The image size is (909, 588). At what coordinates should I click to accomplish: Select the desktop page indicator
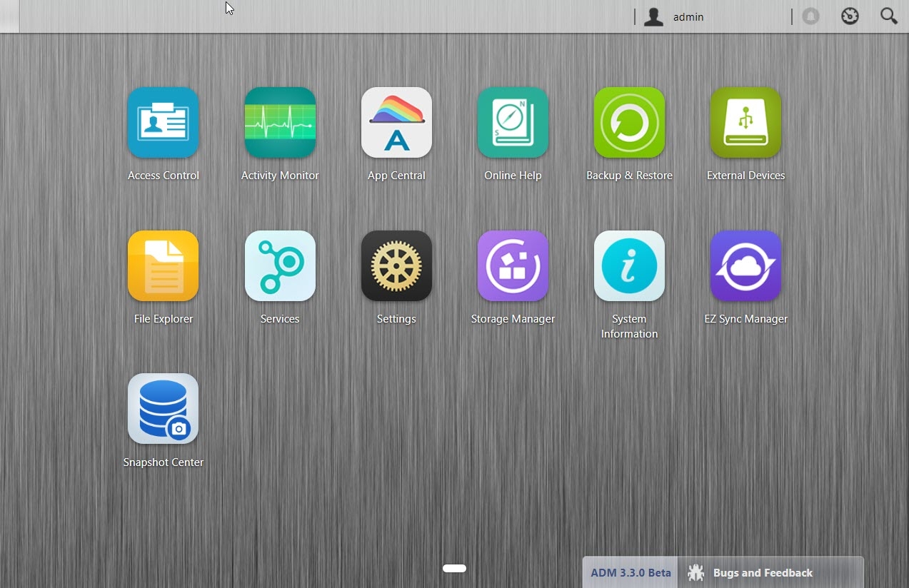[454, 568]
